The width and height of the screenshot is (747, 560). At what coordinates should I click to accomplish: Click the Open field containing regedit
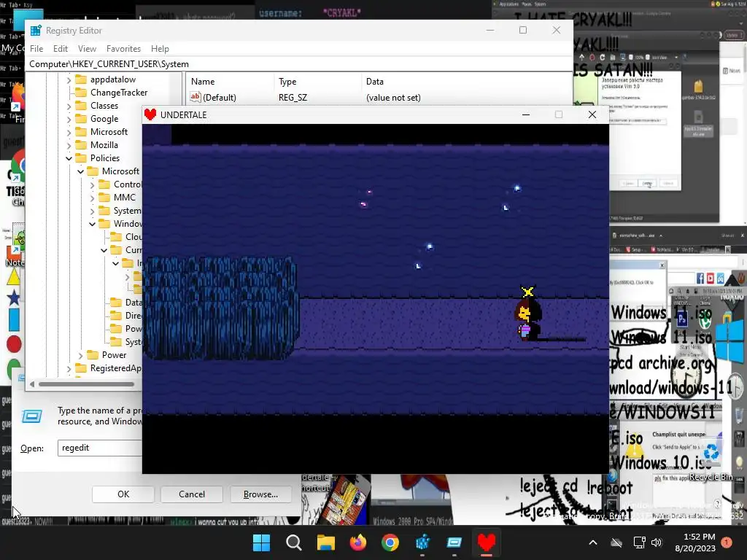pos(100,448)
